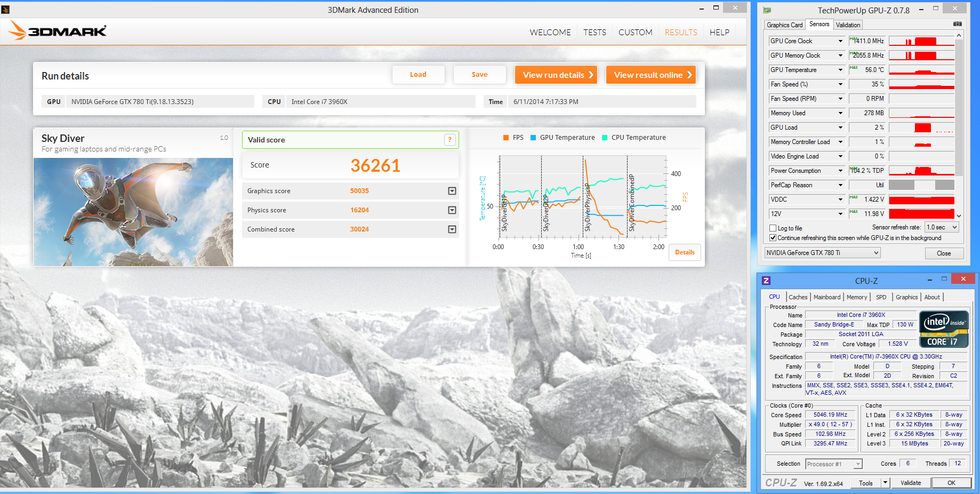The width and height of the screenshot is (980, 494).
Task: Click the Sky Diver benchmark thumbnail
Action: tap(133, 212)
